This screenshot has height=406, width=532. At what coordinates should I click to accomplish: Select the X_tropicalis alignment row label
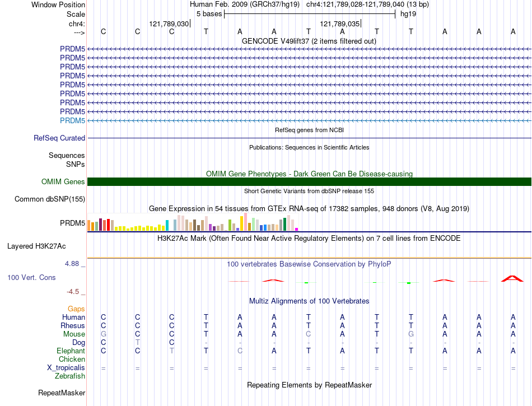click(66, 368)
